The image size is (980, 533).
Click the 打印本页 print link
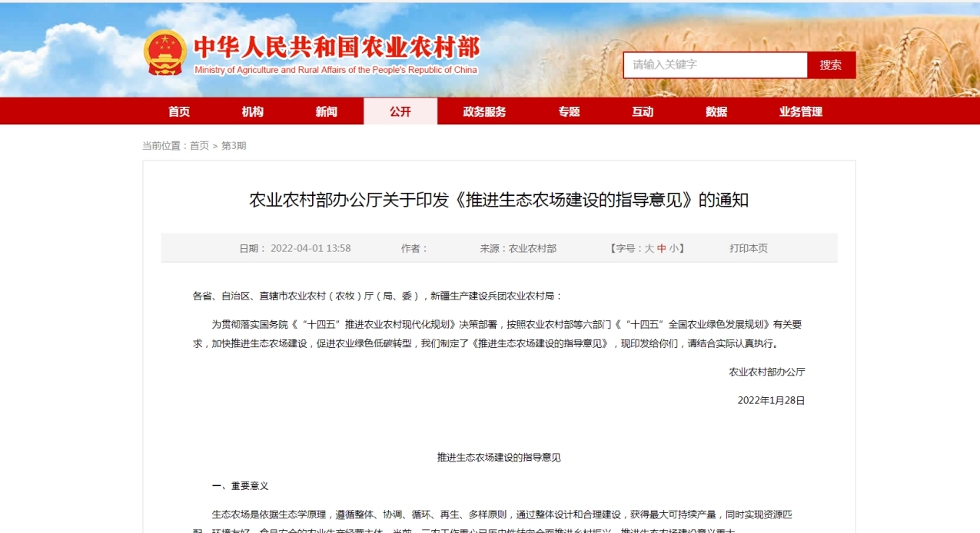[x=749, y=248]
